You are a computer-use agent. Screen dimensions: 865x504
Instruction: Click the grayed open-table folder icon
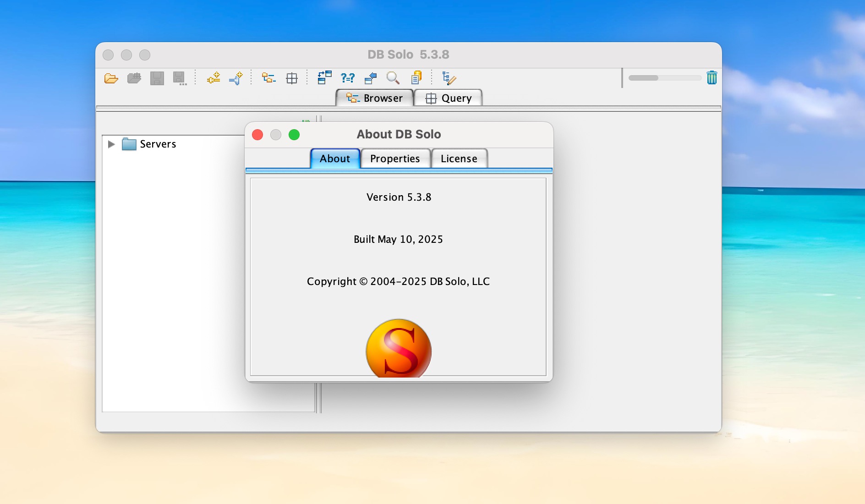(134, 78)
